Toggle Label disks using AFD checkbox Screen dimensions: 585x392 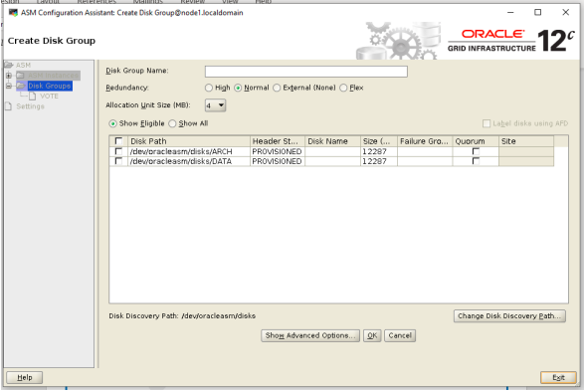coord(487,123)
